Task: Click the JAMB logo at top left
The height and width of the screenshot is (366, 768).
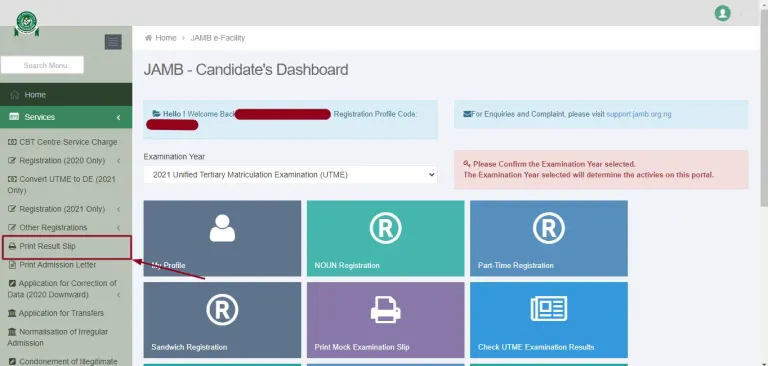Action: click(26, 23)
